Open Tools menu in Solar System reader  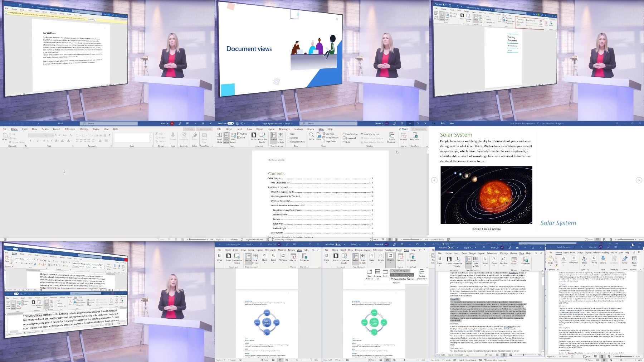coord(443,123)
